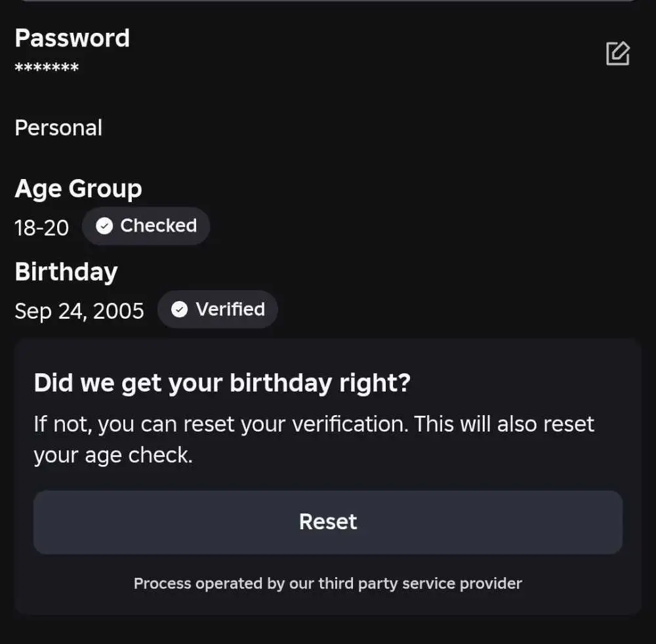Click the "This will also reset" sentence text

[x=504, y=424]
